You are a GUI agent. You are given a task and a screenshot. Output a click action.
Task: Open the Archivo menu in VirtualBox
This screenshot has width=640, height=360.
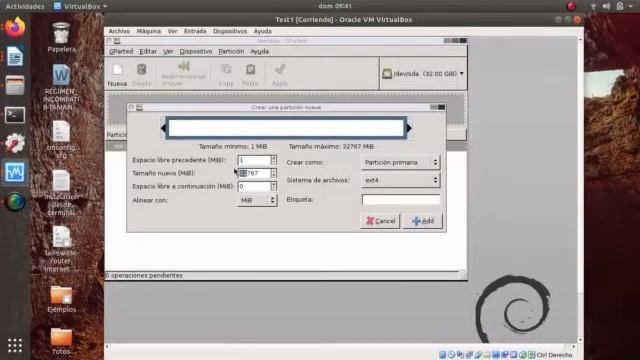(119, 31)
